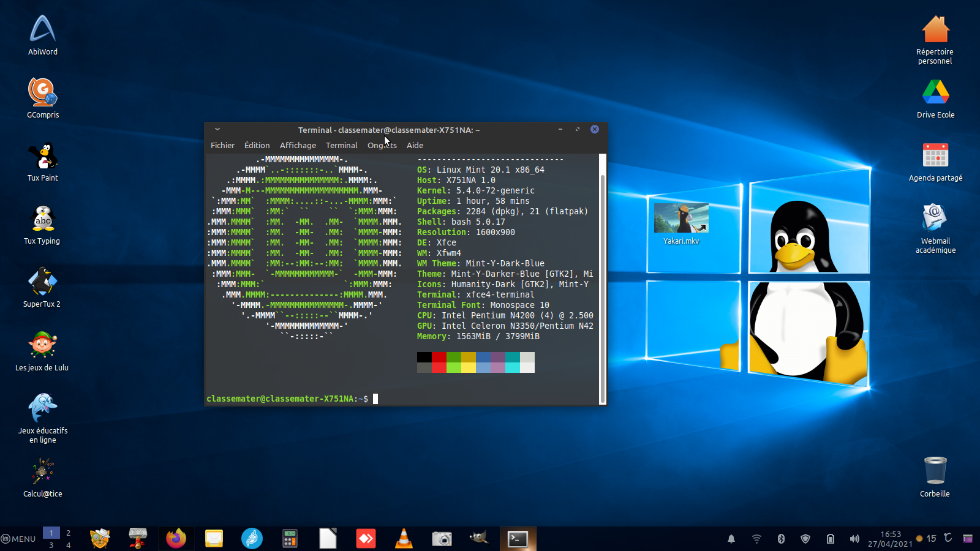Open the volume speaker control
This screenshot has height=551, width=980.
(x=854, y=539)
